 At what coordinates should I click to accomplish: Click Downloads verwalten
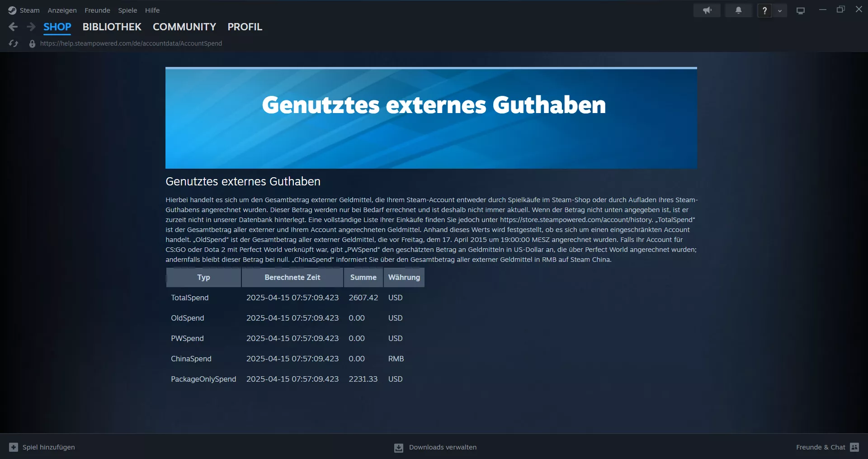(x=443, y=447)
